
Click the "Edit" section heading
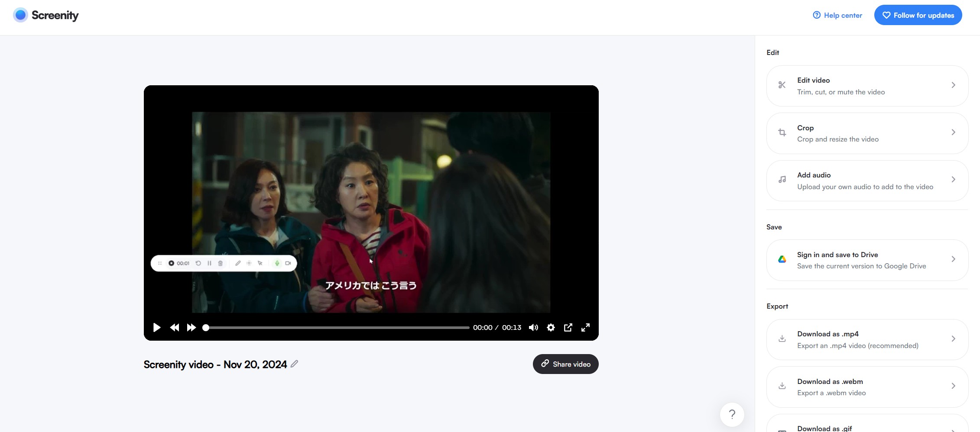point(773,52)
